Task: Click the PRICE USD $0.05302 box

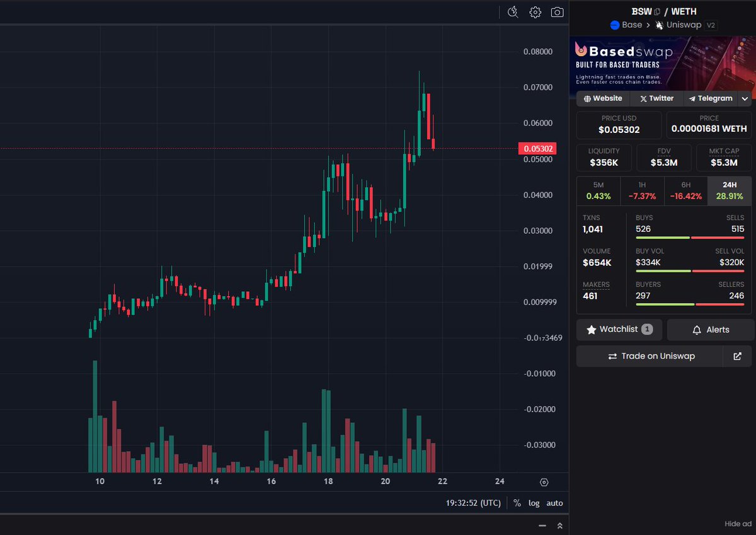Action: [x=619, y=125]
